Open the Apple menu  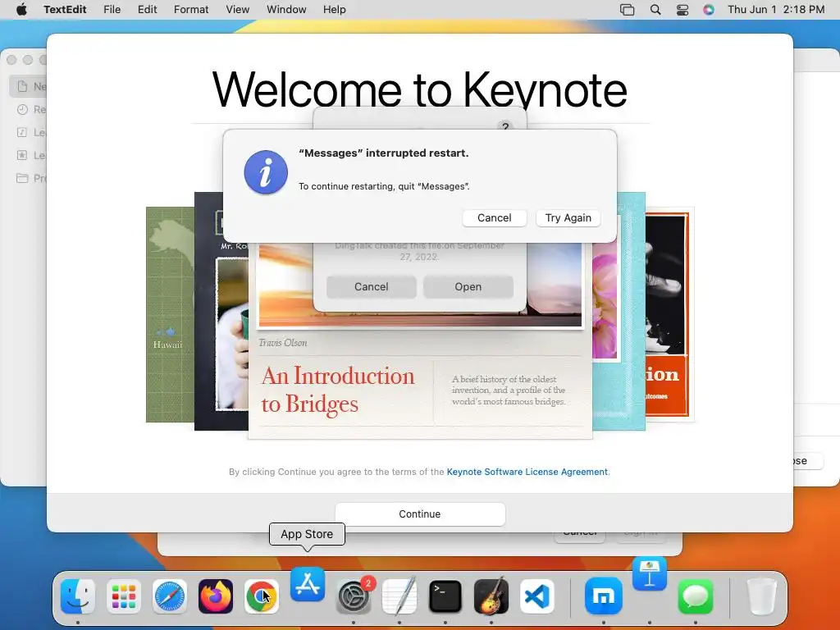coord(21,10)
